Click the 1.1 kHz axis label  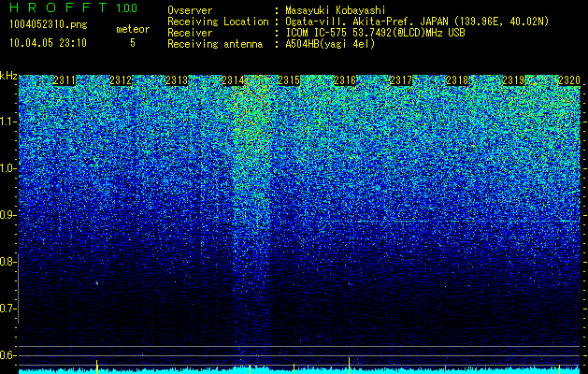click(x=8, y=122)
